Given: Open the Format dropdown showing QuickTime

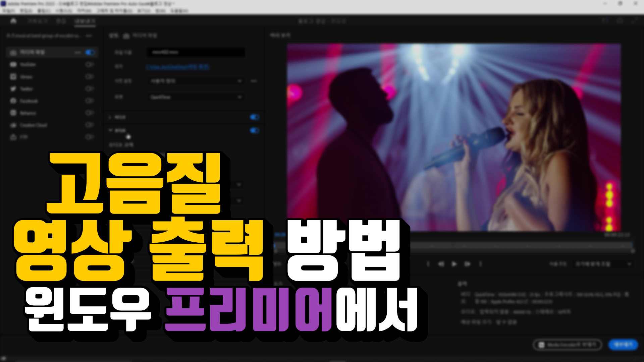Looking at the screenshot, I should pyautogui.click(x=196, y=97).
